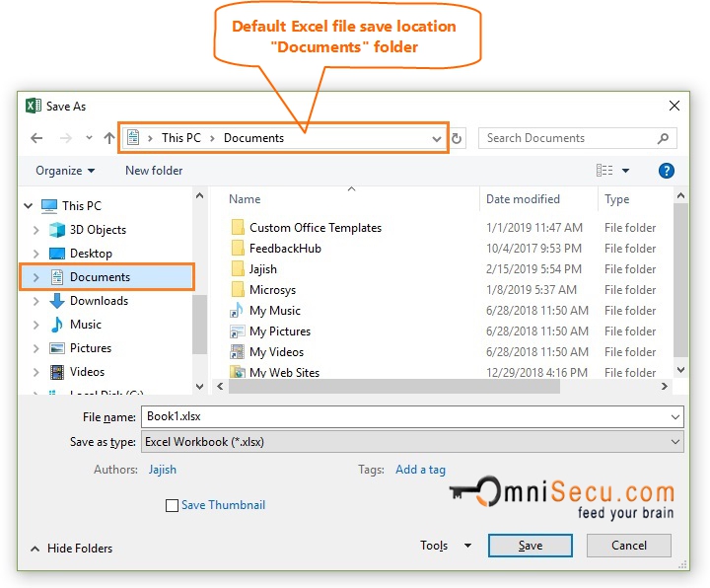This screenshot has width=710, height=588.
Task: Click 'Documents' in the address path
Action: (x=253, y=138)
